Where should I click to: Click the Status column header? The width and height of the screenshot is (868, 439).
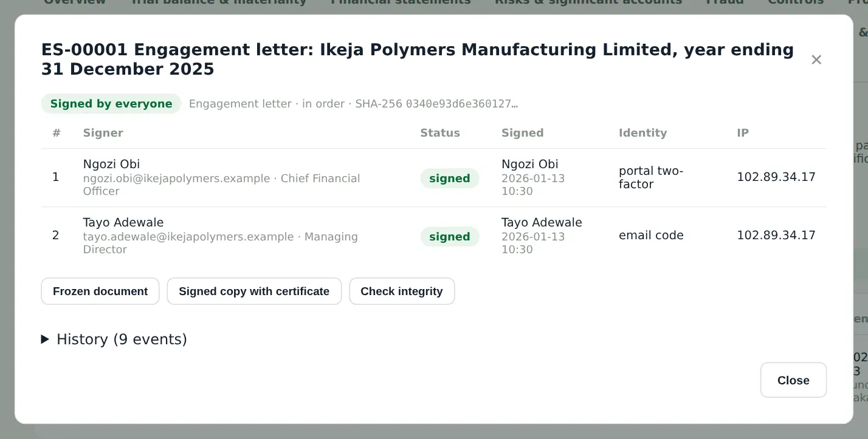click(440, 133)
